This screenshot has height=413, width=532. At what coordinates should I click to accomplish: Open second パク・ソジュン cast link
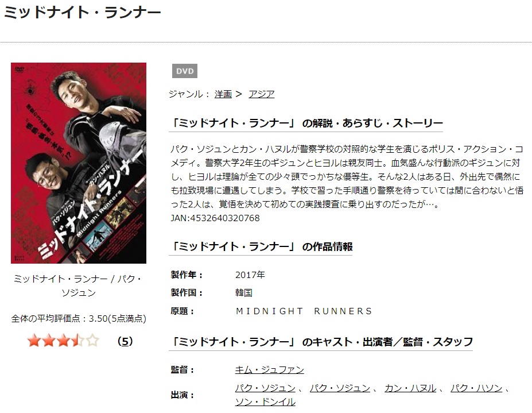point(340,388)
